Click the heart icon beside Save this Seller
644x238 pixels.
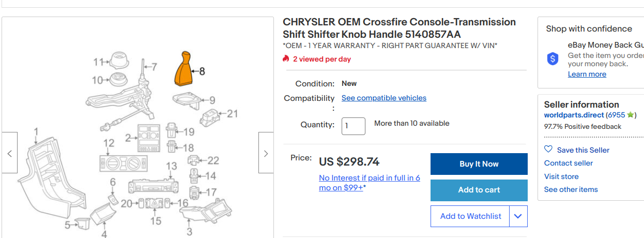[x=548, y=150]
